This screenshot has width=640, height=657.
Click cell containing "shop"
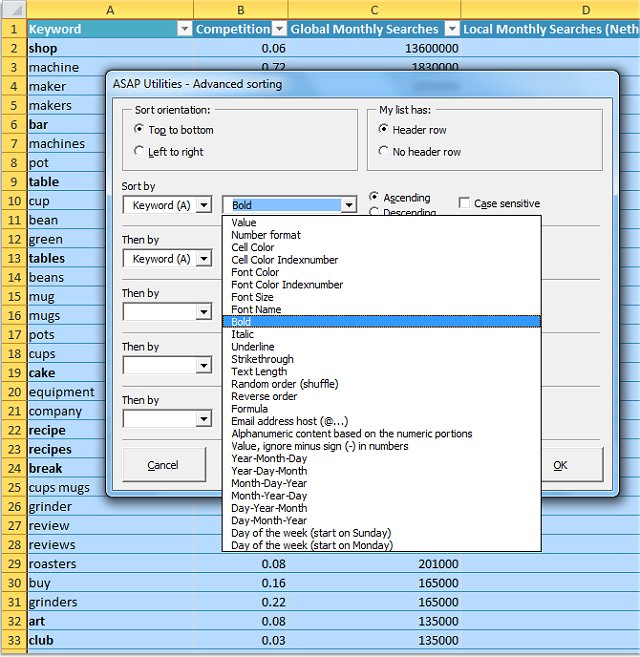(110, 48)
